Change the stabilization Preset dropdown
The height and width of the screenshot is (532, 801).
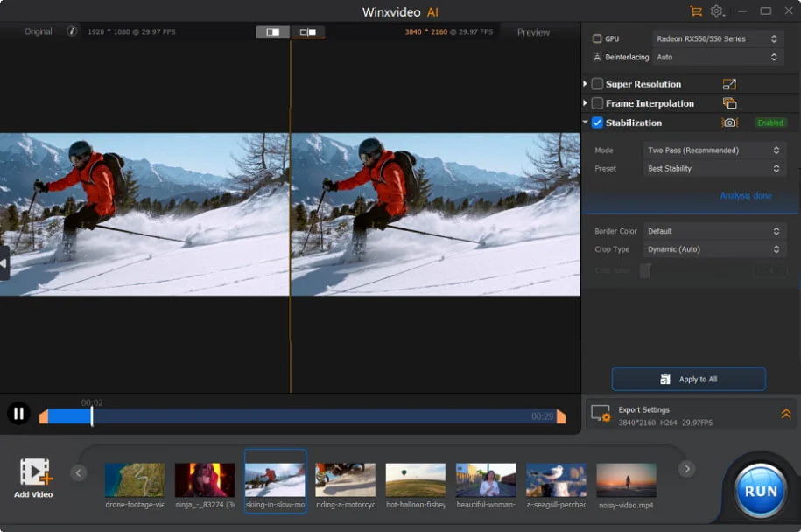click(714, 168)
